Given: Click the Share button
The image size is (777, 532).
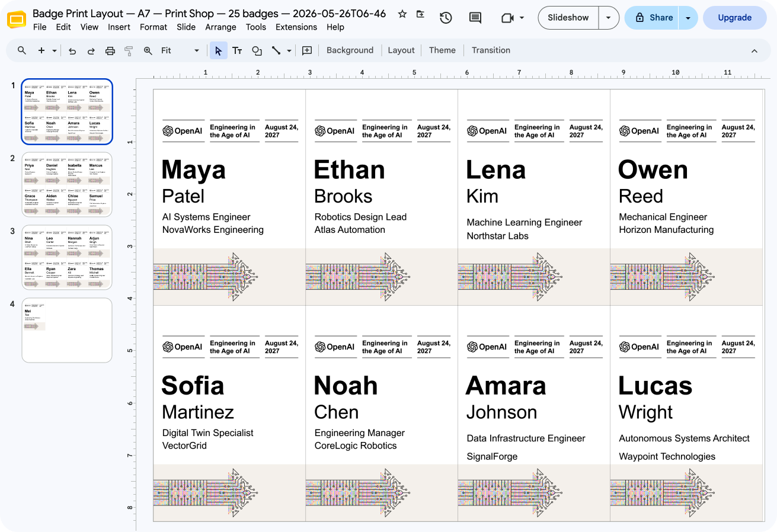Looking at the screenshot, I should (652, 18).
